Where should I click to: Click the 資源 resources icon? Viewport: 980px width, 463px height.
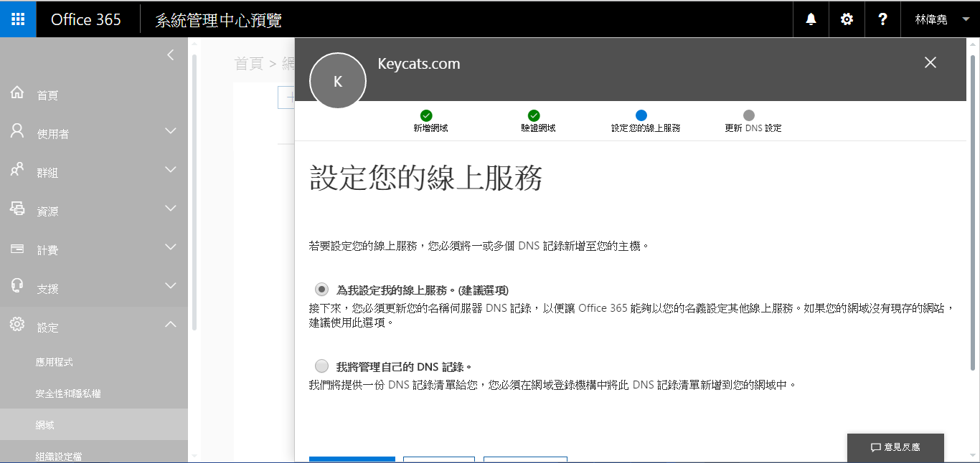[x=17, y=209]
